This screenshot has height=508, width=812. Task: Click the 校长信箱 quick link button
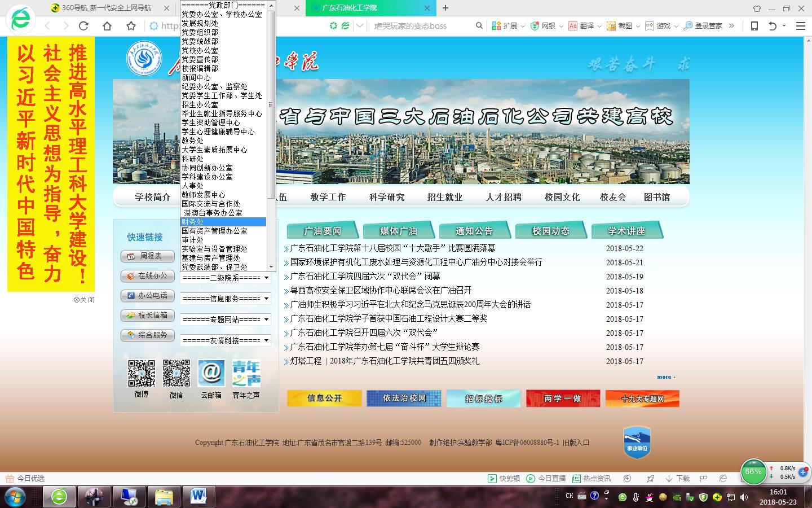[x=148, y=316]
